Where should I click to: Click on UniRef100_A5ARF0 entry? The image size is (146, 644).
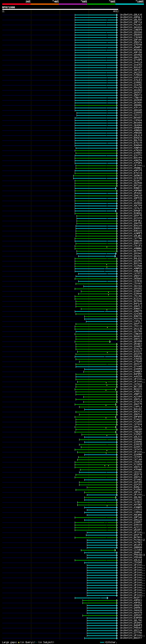pos(131,47)
